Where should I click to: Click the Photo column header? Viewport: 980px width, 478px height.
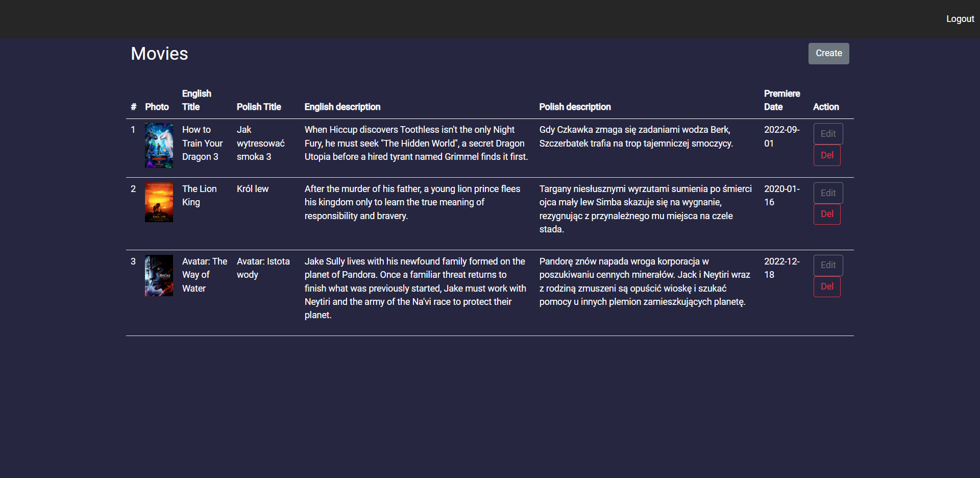pos(157,107)
